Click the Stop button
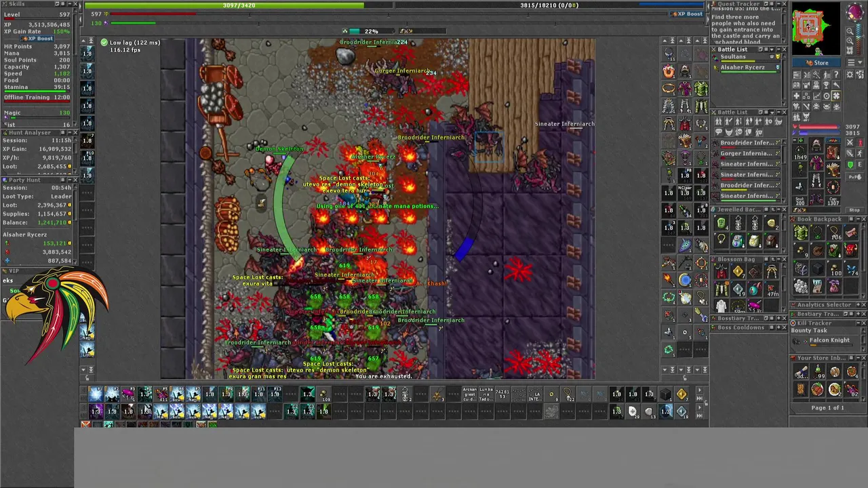The width and height of the screenshot is (868, 488). [854, 210]
